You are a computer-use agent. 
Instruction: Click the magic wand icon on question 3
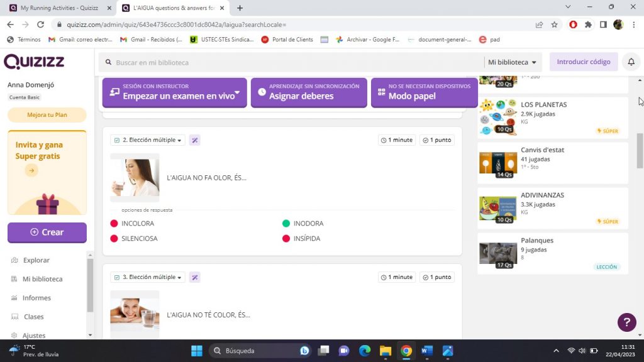(x=195, y=277)
